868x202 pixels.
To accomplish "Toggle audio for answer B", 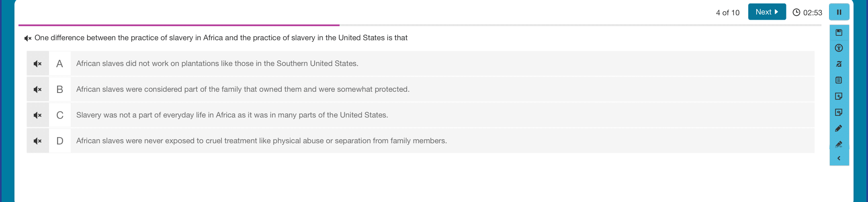I will [x=38, y=89].
